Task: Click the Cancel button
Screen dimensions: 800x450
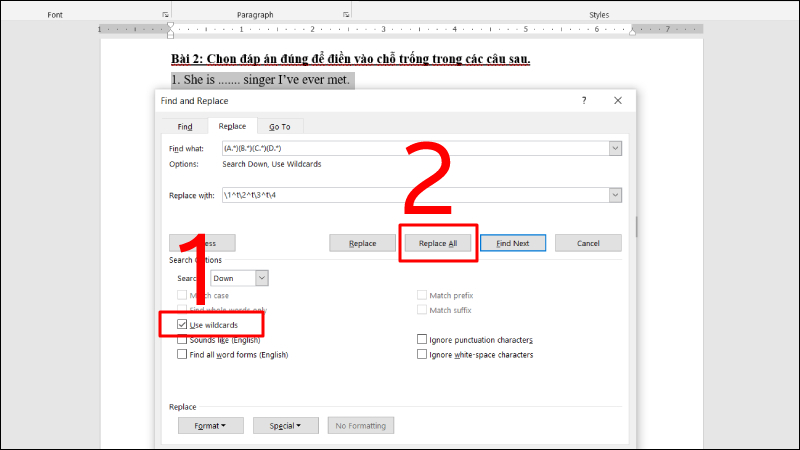Action: click(x=588, y=243)
